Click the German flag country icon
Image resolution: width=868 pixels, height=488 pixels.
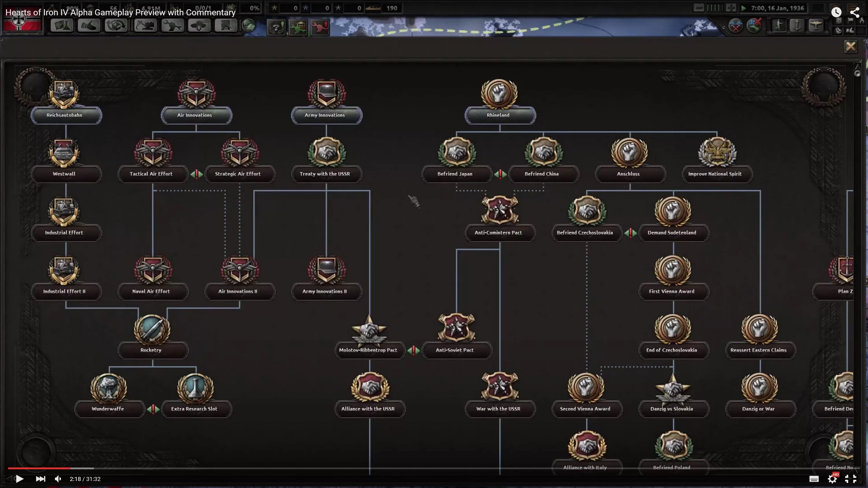click(x=22, y=22)
